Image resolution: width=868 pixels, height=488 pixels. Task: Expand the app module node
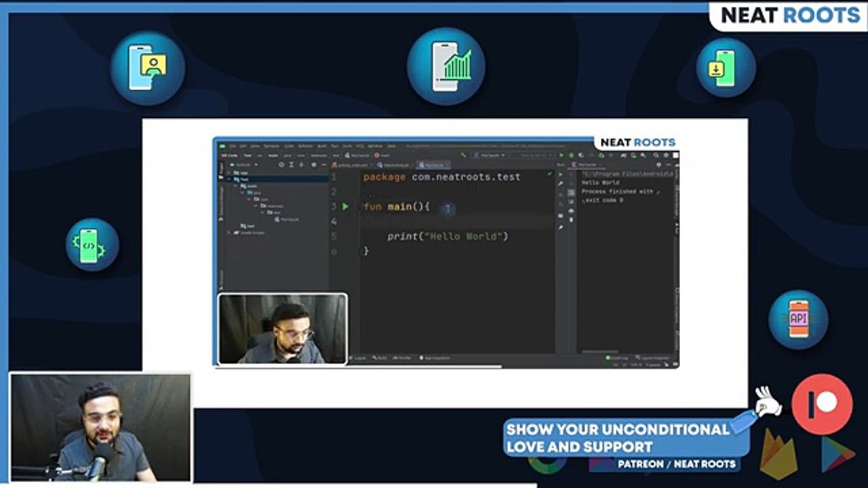click(230, 173)
